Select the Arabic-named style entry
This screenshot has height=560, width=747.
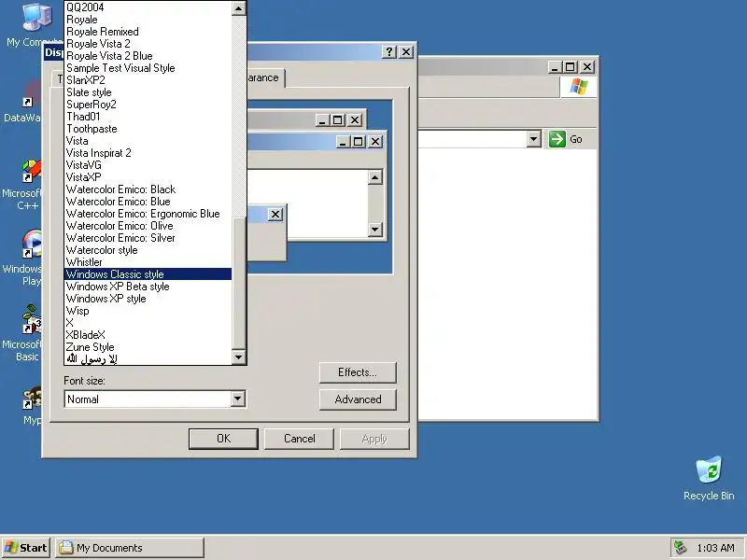tap(148, 359)
